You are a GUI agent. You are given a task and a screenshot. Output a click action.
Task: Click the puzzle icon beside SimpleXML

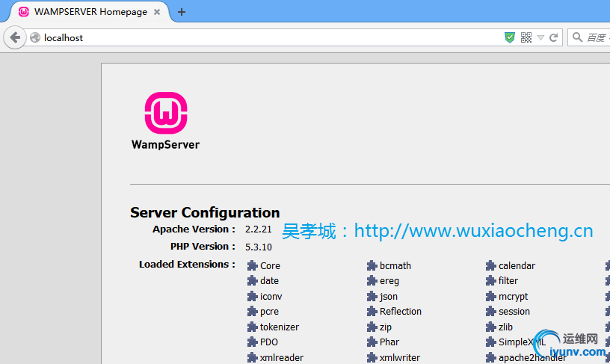491,342
